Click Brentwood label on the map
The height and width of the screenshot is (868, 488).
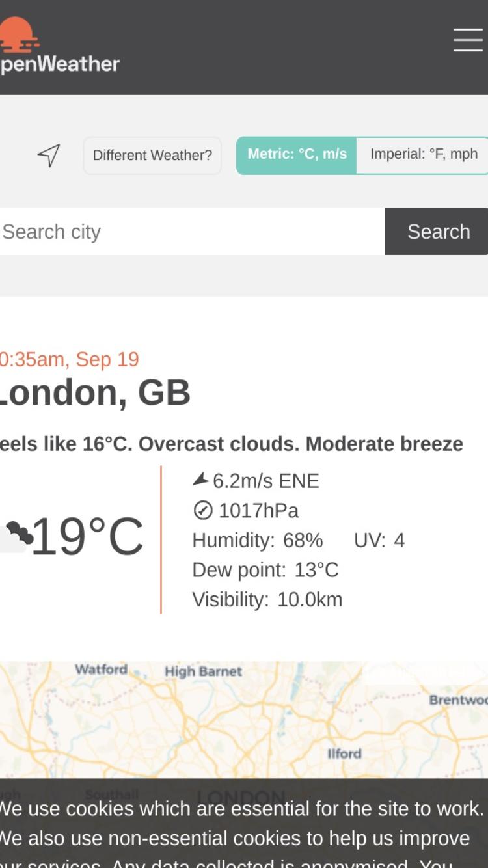point(458,700)
